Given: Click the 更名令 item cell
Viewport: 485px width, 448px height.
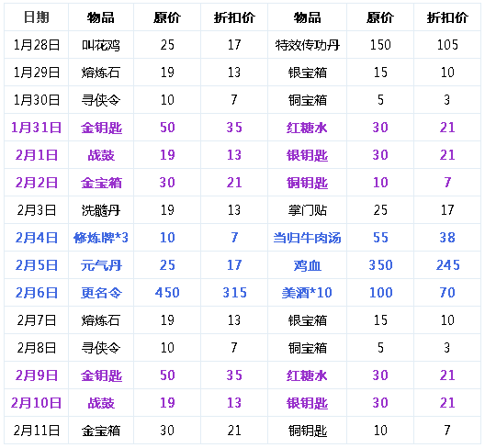Looking at the screenshot, I should click(x=101, y=293).
